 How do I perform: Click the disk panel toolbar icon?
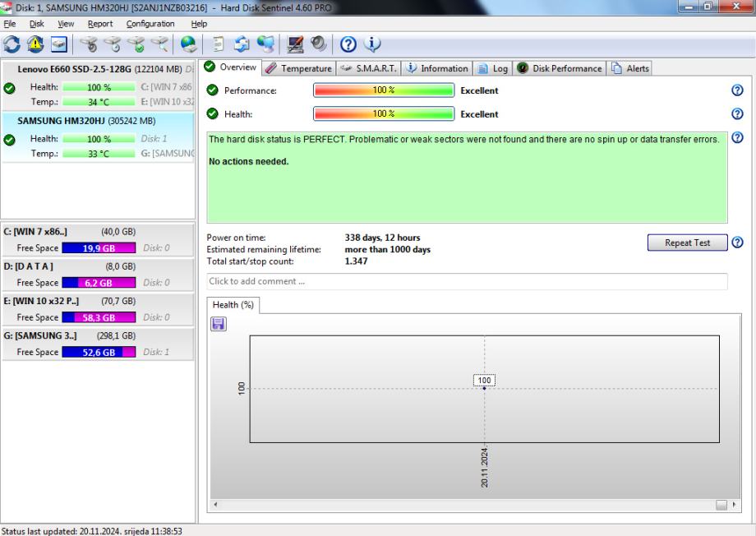click(59, 44)
